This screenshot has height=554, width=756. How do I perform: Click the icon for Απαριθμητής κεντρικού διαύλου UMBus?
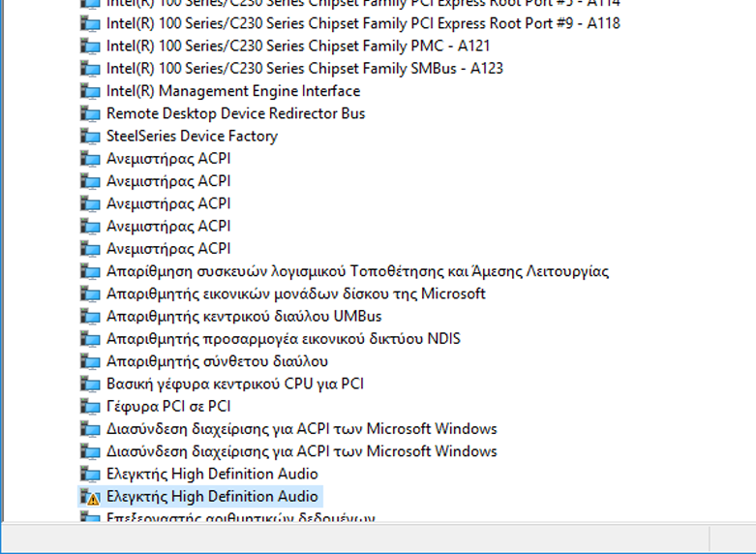coord(90,317)
